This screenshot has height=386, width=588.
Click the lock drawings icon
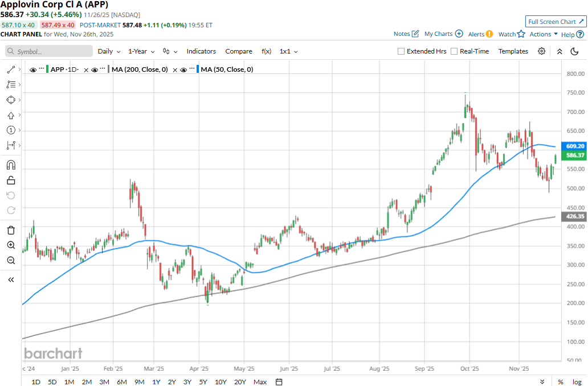pos(10,180)
